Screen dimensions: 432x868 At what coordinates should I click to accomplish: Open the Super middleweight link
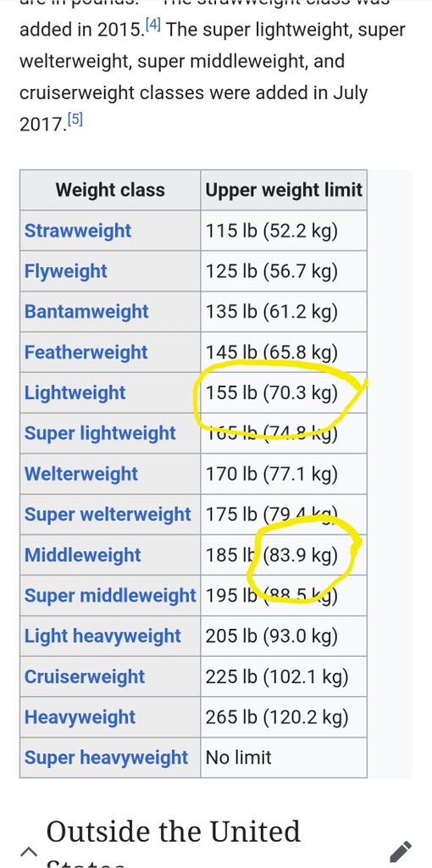coord(110,596)
